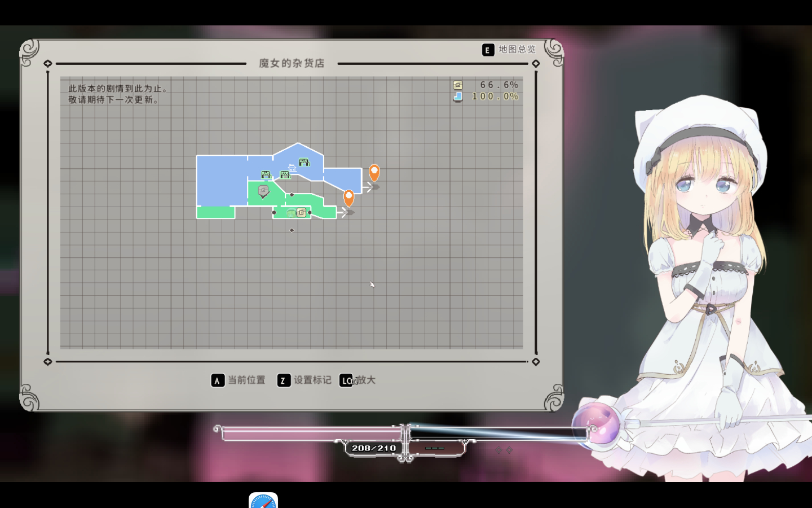Image resolution: width=812 pixels, height=508 pixels.
Task: Click the map title 魔女的杂货店
Action: coord(292,63)
